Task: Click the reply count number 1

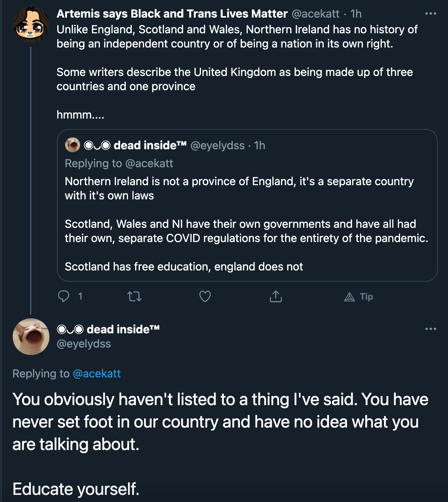Action: tap(80, 297)
